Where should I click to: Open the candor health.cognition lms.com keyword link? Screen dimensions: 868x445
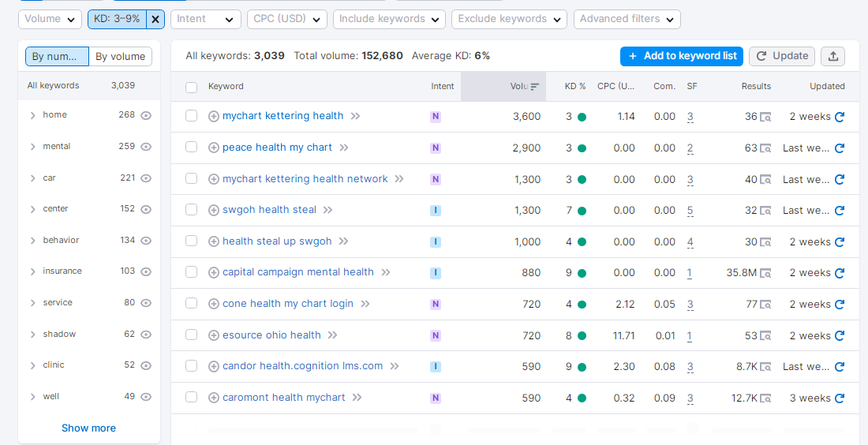pos(302,366)
